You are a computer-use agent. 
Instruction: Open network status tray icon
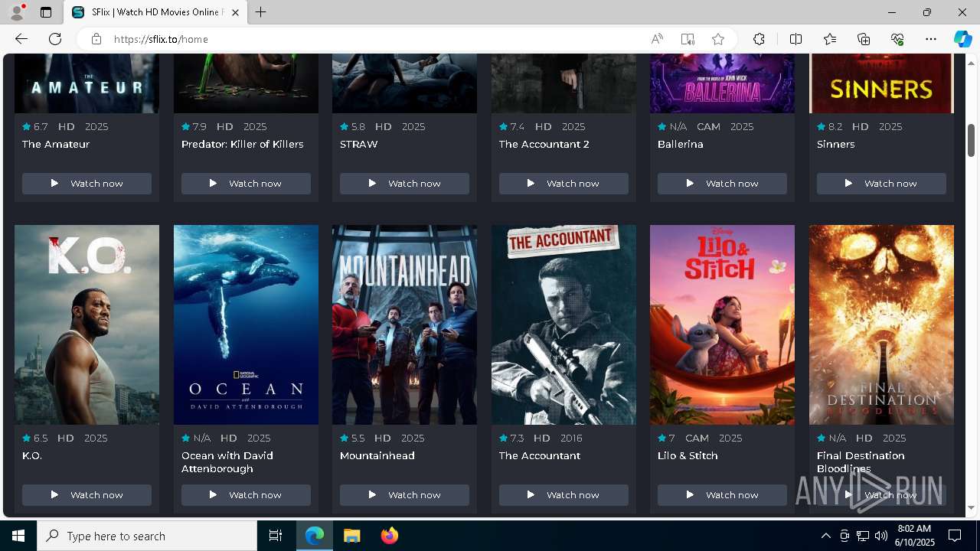point(863,536)
